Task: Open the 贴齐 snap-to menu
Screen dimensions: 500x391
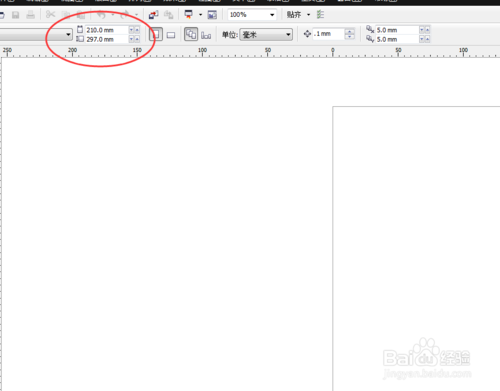Action: click(x=298, y=15)
